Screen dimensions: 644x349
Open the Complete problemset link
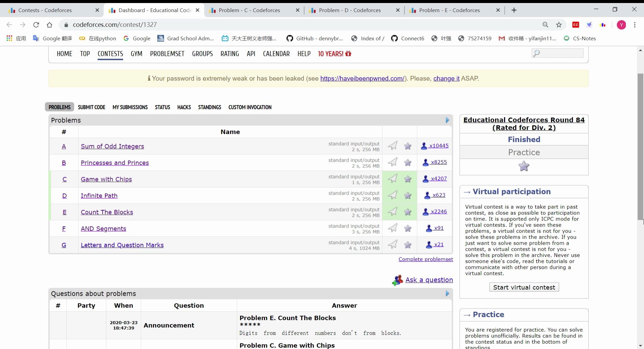[x=426, y=259]
